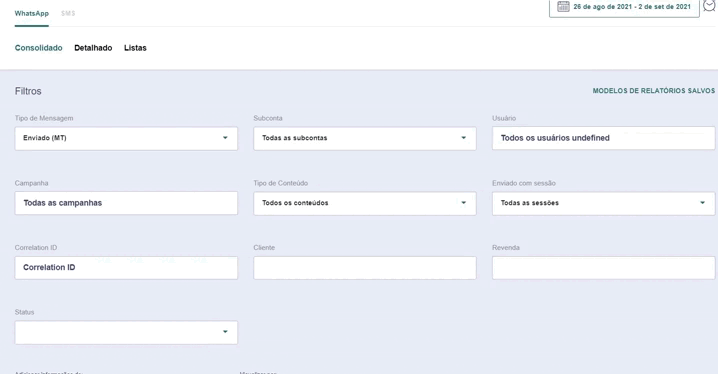Focus the empty Cliente input field
The height and width of the screenshot is (374, 718).
click(364, 268)
